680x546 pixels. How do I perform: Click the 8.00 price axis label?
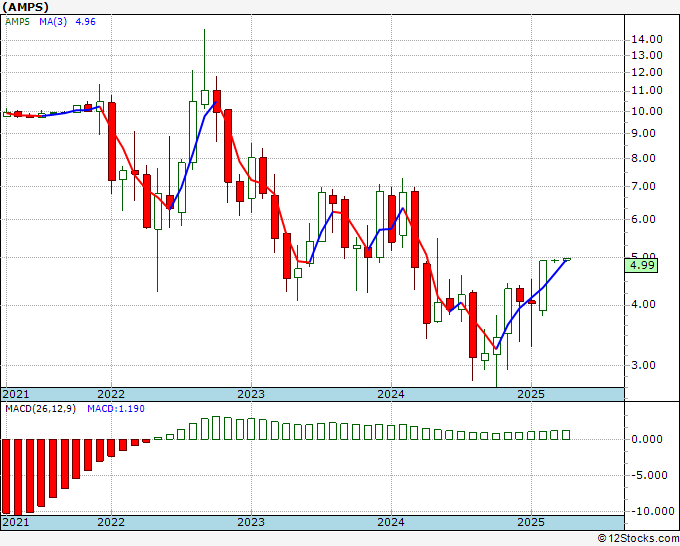coord(643,159)
